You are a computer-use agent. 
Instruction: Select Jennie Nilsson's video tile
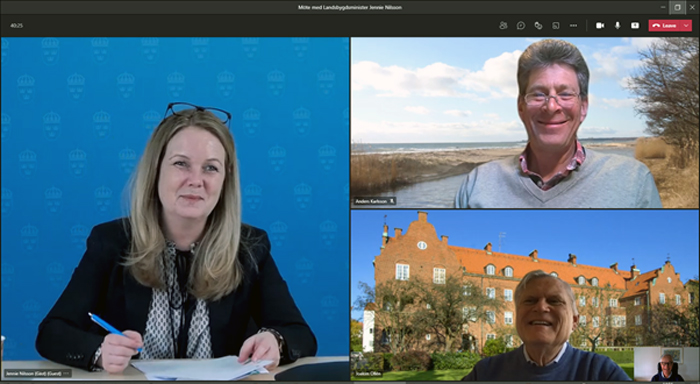pyautogui.click(x=175, y=209)
